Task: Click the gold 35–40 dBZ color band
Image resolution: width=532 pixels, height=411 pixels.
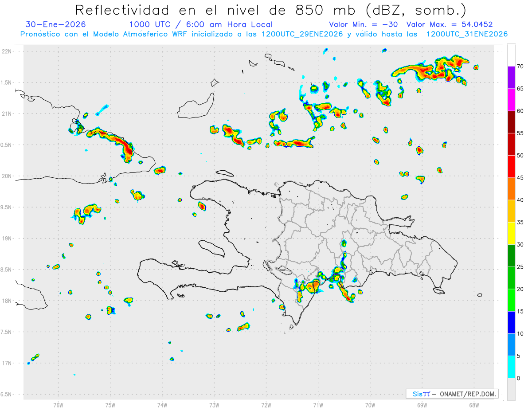Action: coord(511,211)
